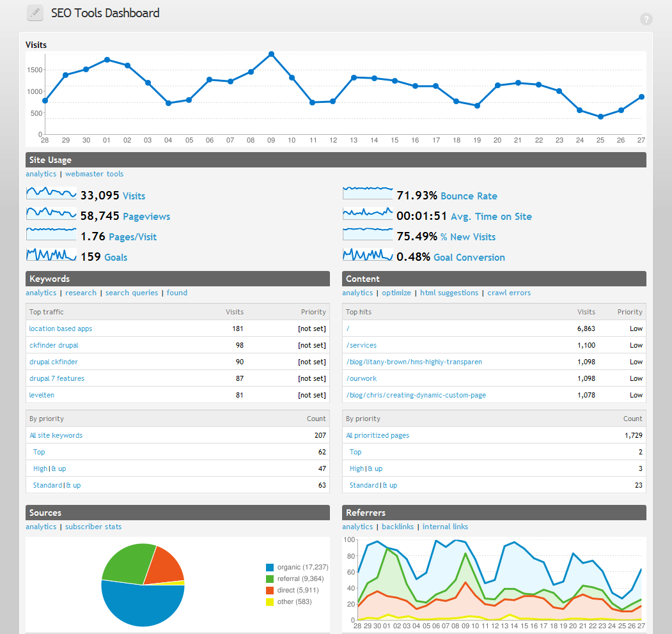Click the Goals sparkline thumbnail

51,254
